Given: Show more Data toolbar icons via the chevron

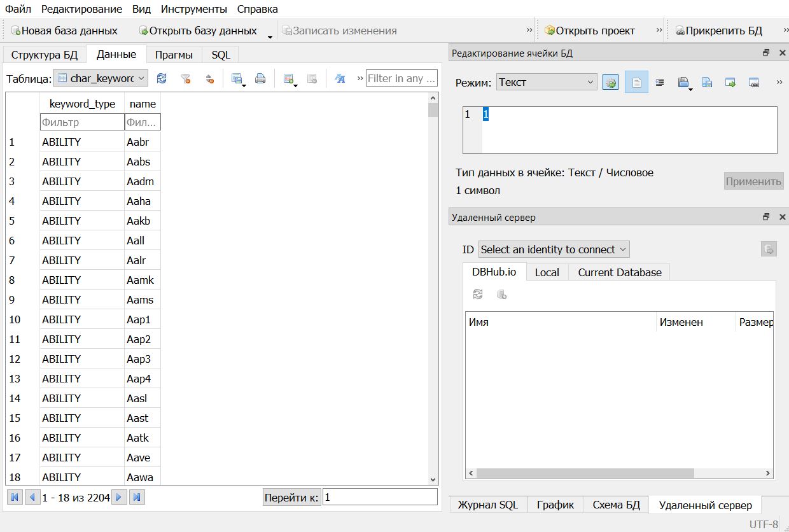Looking at the screenshot, I should pos(360,78).
